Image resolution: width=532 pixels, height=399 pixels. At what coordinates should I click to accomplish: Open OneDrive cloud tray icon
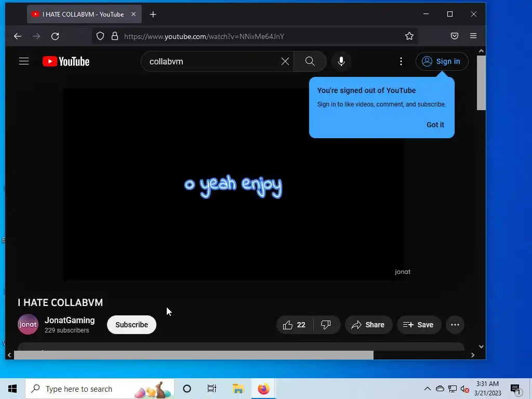point(440,389)
